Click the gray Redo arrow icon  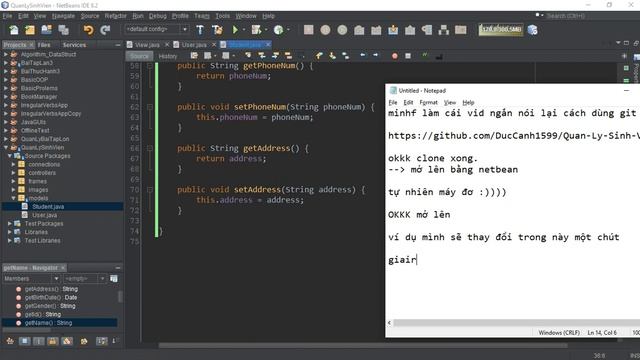(105, 30)
